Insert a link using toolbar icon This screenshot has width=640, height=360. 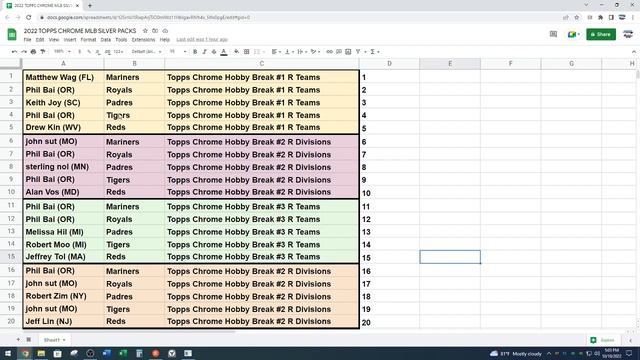click(329, 52)
